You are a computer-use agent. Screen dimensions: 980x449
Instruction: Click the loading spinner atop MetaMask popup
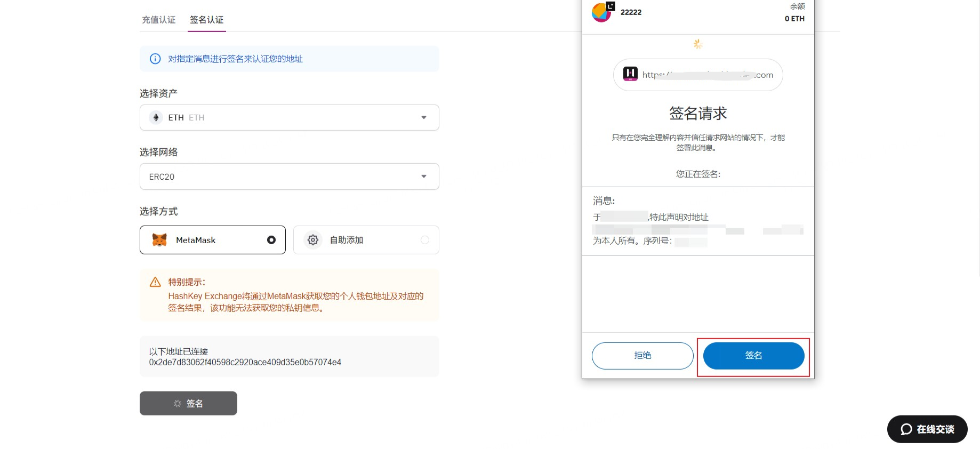[x=698, y=44]
